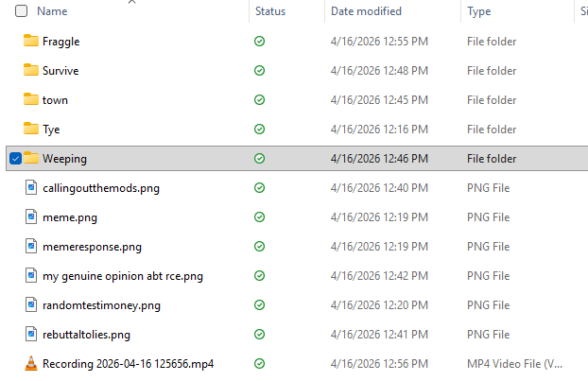Click the town folder icon
The height and width of the screenshot is (381, 588).
coord(31,99)
